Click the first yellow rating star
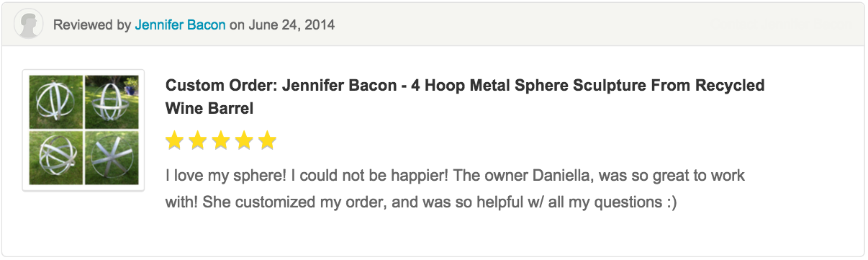Viewport: 868px width, 260px height. [174, 140]
